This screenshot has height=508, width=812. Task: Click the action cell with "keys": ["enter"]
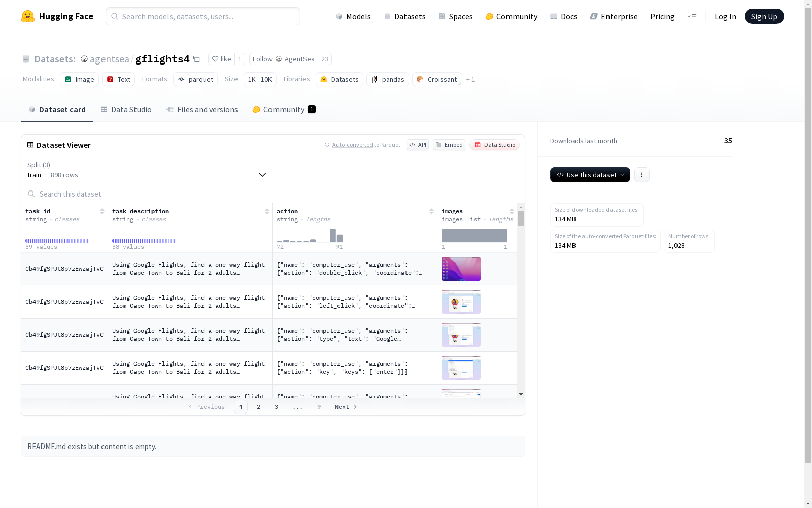tap(355, 368)
